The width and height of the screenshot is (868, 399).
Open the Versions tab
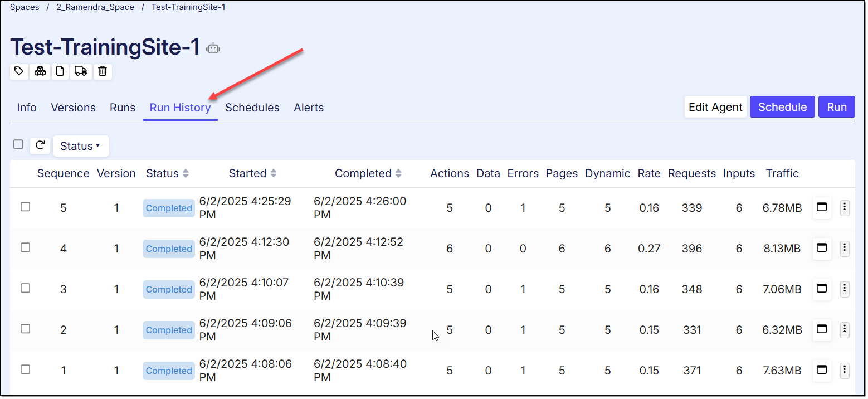tap(73, 108)
